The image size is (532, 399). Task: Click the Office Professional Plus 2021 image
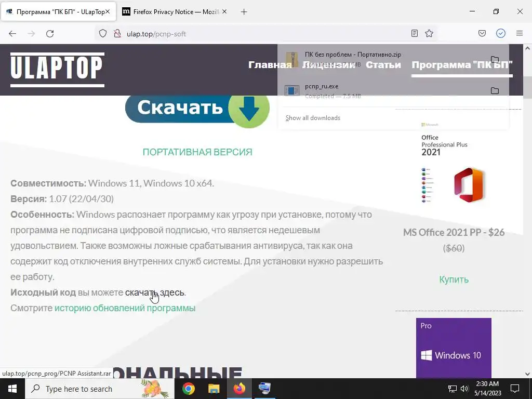pyautogui.click(x=454, y=163)
